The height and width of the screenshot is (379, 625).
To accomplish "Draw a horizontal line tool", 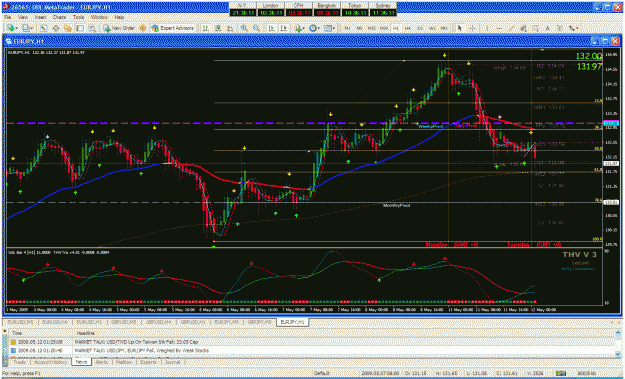I will [499, 28].
